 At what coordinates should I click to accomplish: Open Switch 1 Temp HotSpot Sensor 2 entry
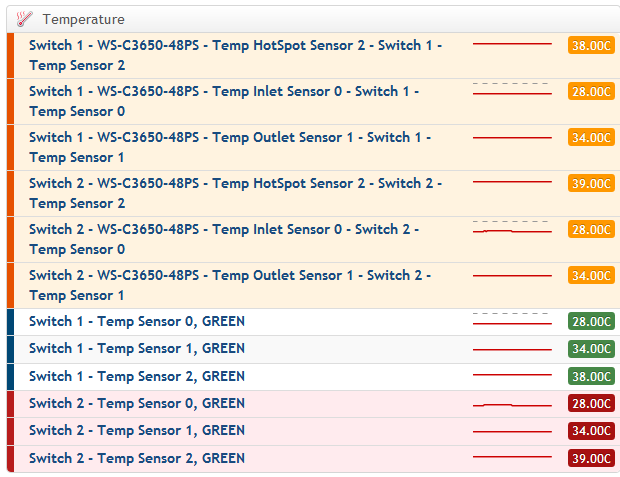(235, 55)
